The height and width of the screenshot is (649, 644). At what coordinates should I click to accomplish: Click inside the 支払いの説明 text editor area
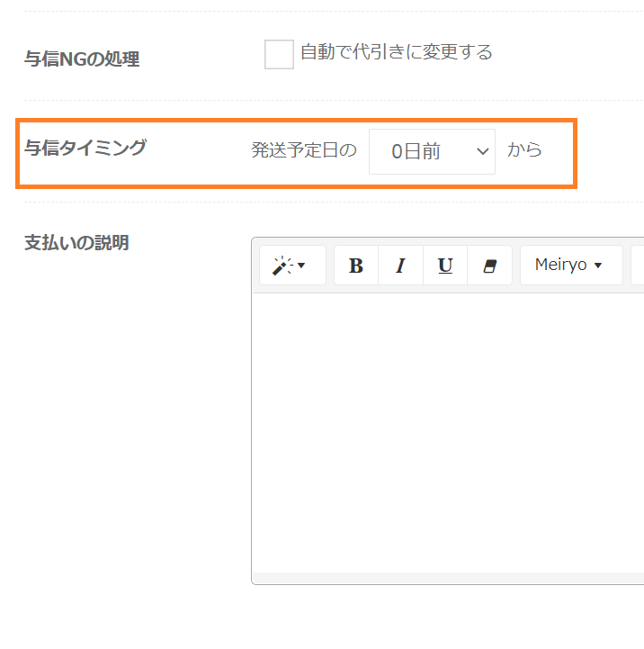click(447, 432)
